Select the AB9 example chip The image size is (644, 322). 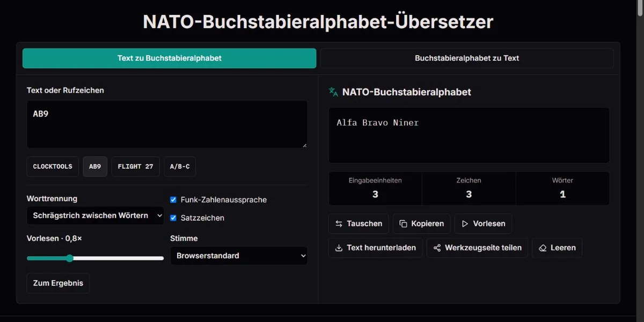(x=95, y=166)
